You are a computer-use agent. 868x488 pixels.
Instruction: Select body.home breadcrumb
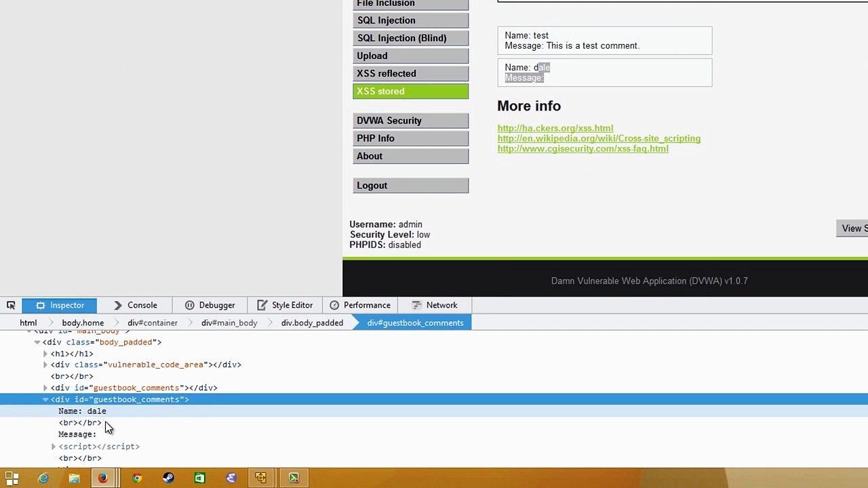[x=83, y=323]
